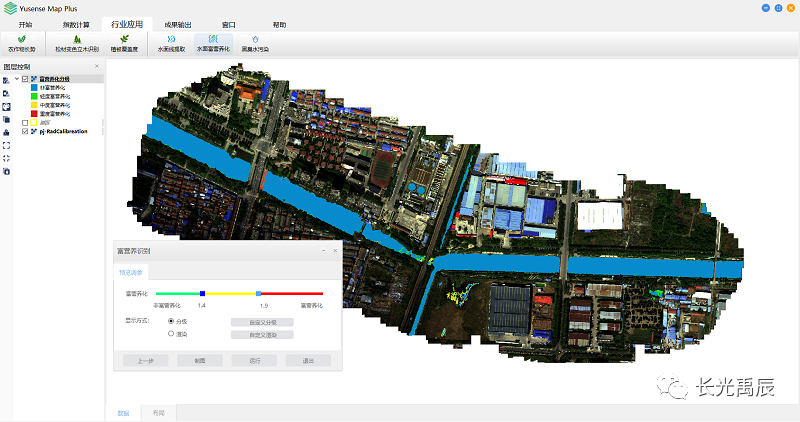Click the 运行 run button
800x422 pixels.
pos(254,360)
